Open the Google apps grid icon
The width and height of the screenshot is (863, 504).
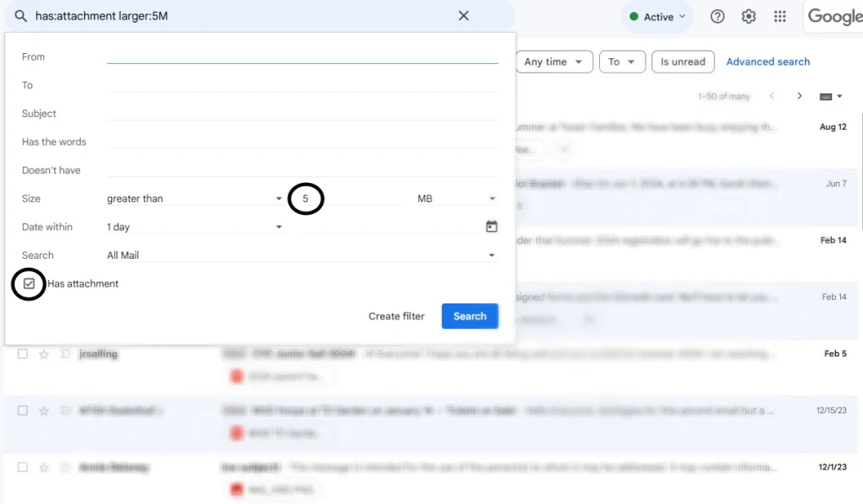pos(780,17)
